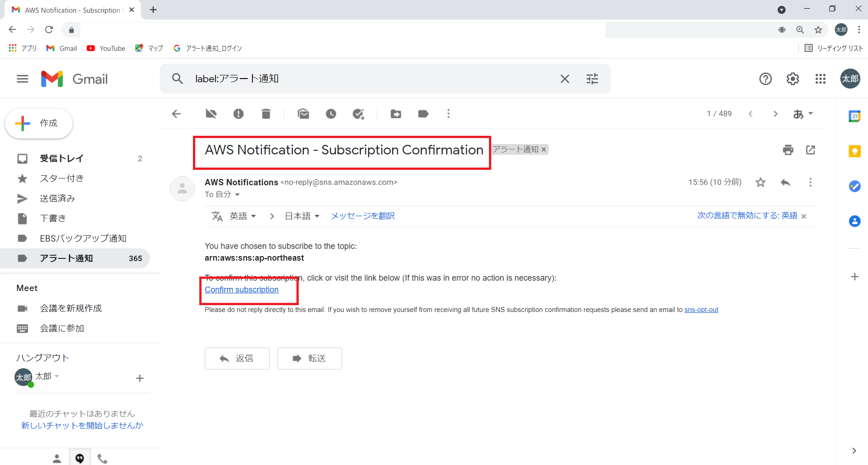Viewport: 868px width, 465px height.
Task: Open スター付き starred folder
Action: [75, 178]
